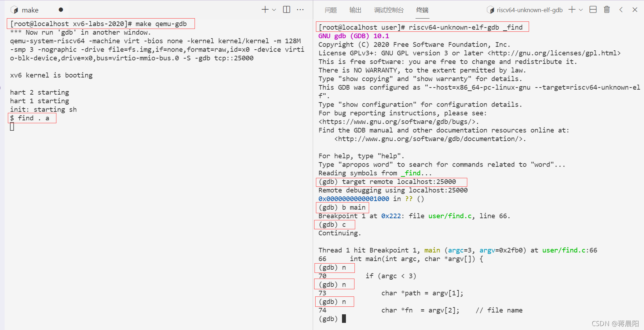Click the gpl.html license link
Viewport: 644px width, 330px height.
click(554, 53)
